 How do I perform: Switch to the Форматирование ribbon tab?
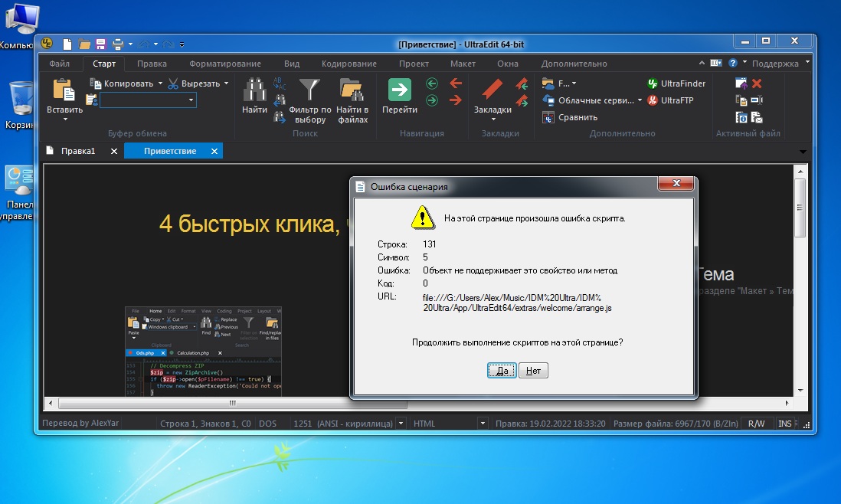[x=225, y=64]
